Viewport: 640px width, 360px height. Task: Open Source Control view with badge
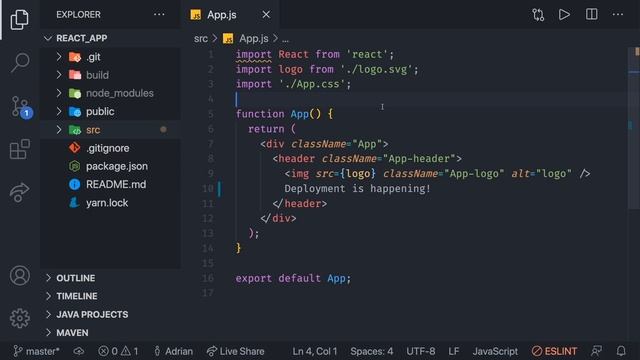click(x=20, y=107)
